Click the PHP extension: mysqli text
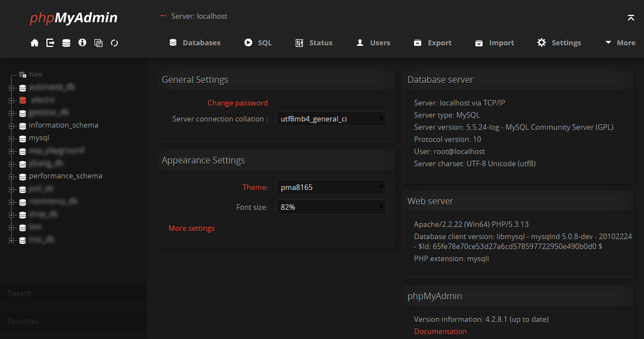644x339 pixels. [452, 258]
